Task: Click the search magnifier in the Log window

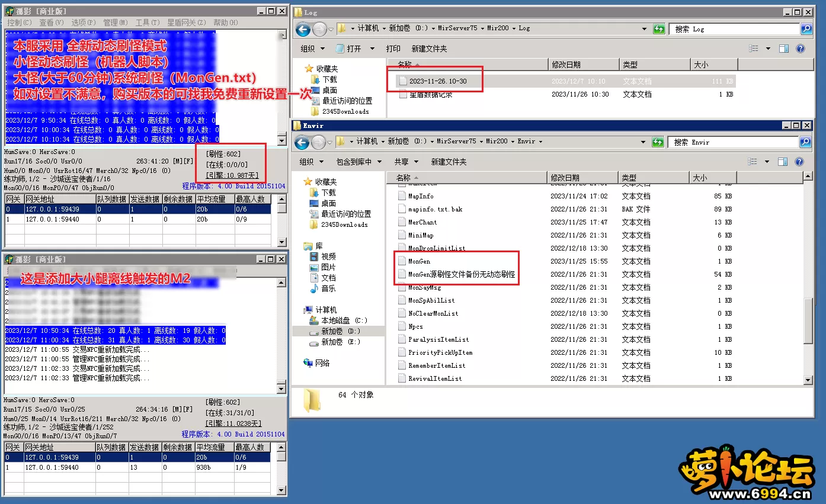Action: coord(806,28)
